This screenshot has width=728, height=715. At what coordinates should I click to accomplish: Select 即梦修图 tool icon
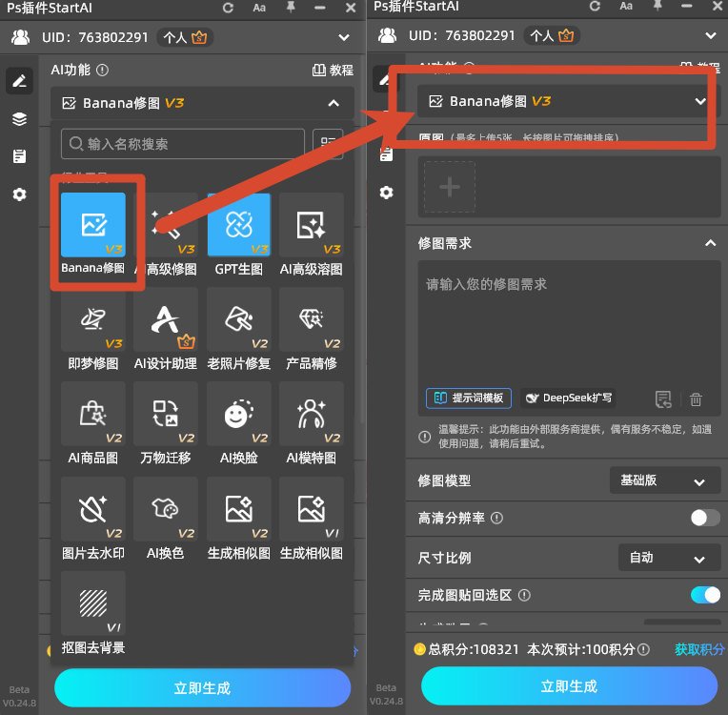(x=92, y=319)
